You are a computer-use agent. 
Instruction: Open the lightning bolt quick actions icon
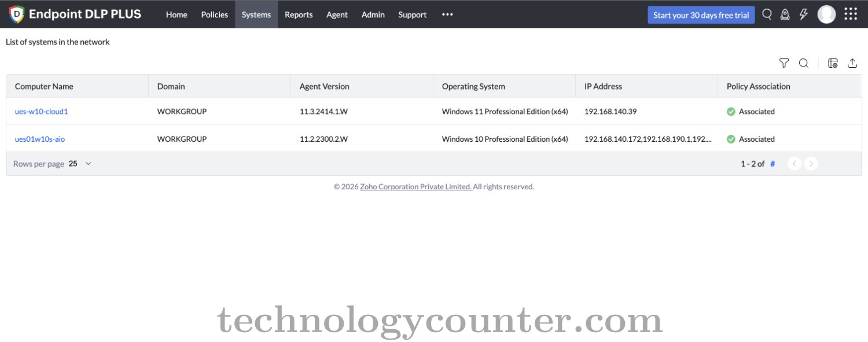(804, 14)
